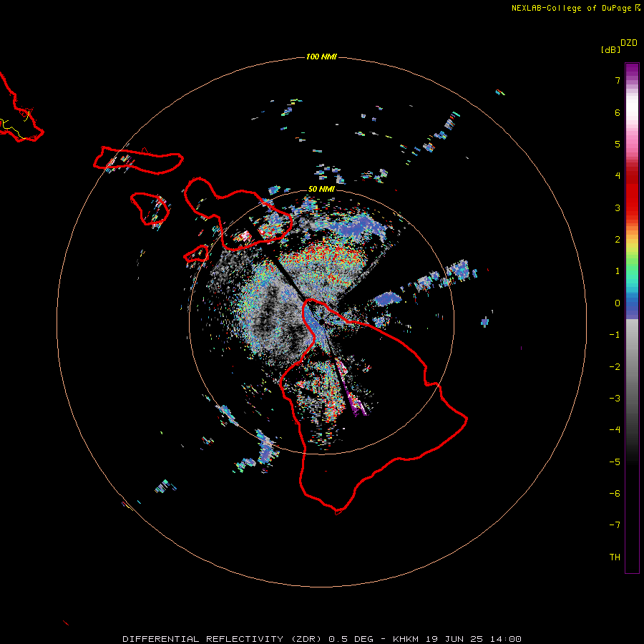The image size is (644, 644).
Task: Click the 0 value on the color scale
Action: coord(618,303)
